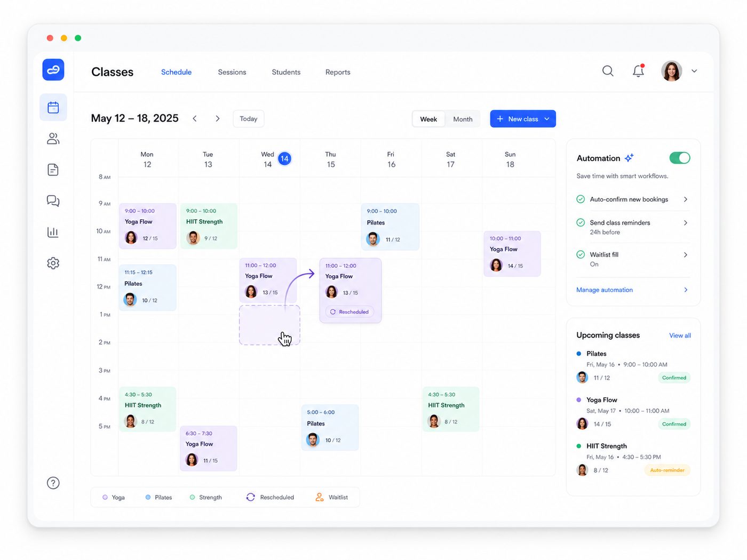Switch to Week view

click(428, 119)
